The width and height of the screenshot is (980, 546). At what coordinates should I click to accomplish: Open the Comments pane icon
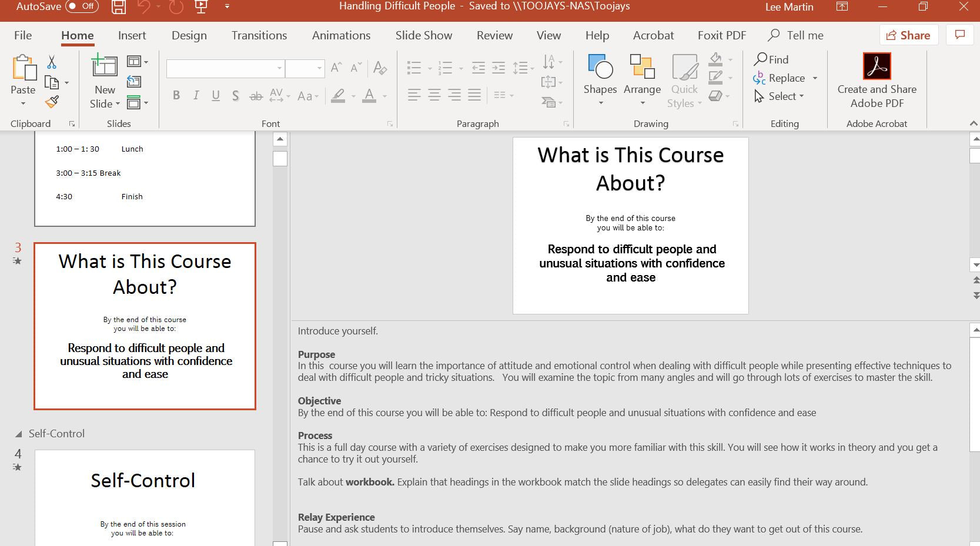[960, 35]
